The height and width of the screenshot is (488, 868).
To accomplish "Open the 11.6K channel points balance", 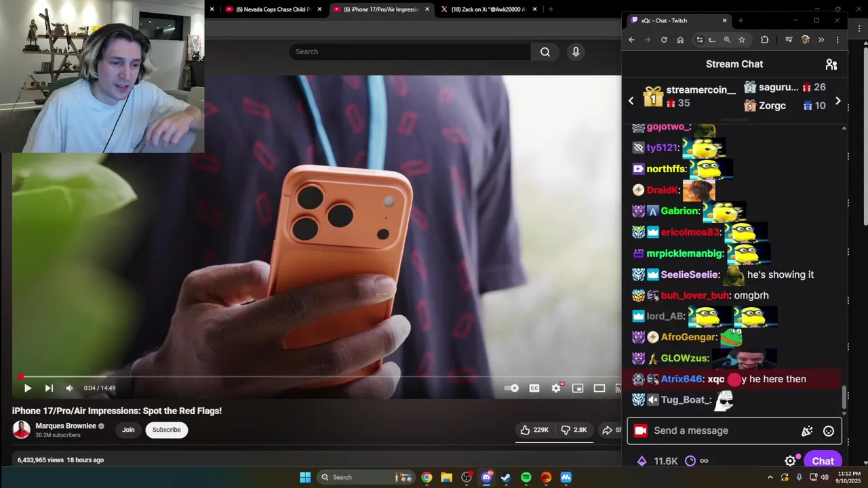I will pos(657,461).
